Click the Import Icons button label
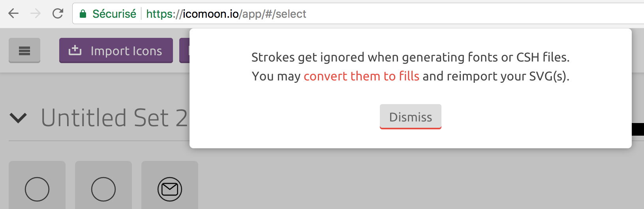 pos(126,51)
